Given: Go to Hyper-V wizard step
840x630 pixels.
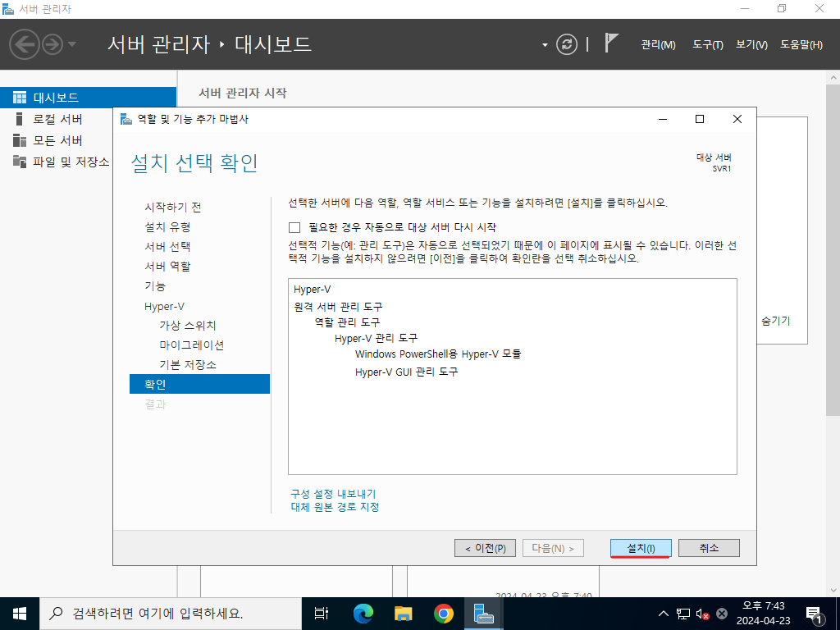Looking at the screenshot, I should pyautogui.click(x=164, y=307).
